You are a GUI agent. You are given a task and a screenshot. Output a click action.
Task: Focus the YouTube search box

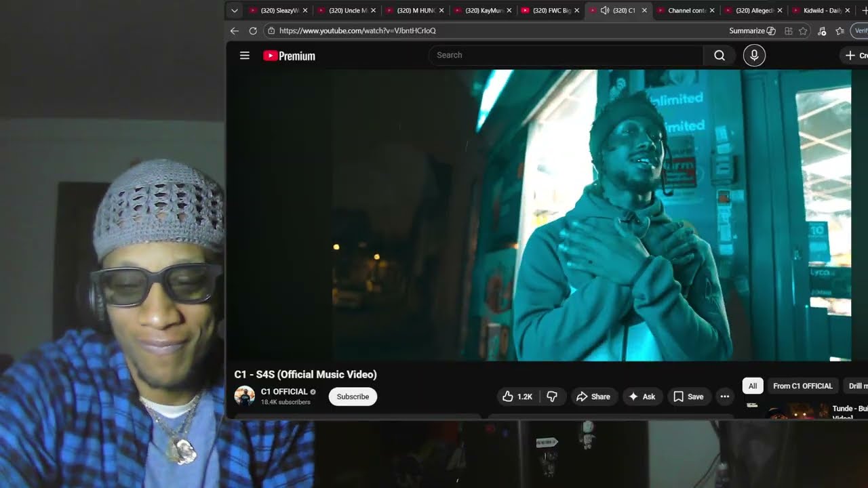pyautogui.click(x=566, y=55)
